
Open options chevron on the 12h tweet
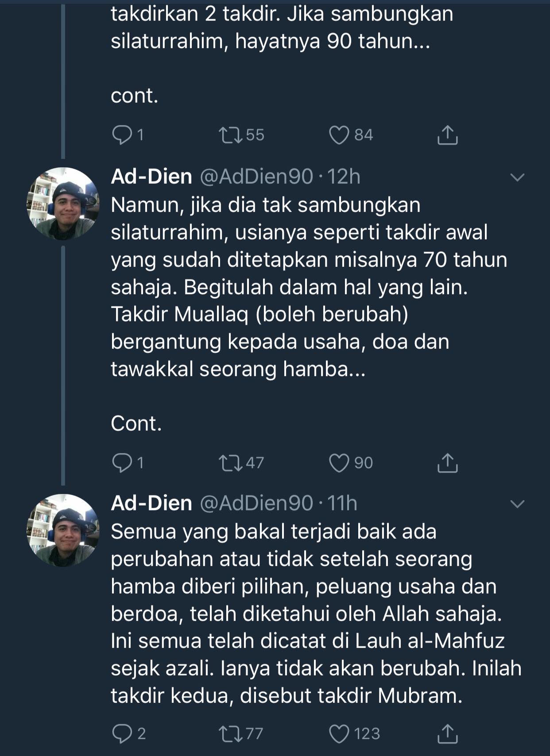(x=517, y=177)
